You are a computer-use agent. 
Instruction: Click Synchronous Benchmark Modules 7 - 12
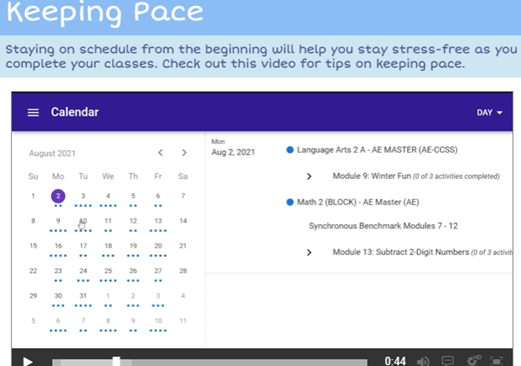point(383,226)
